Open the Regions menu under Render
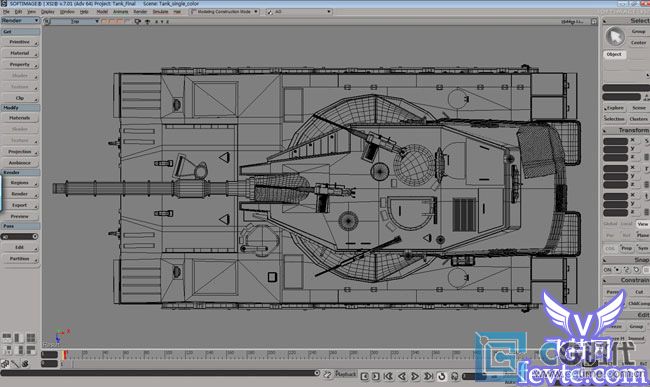Image resolution: width=650 pixels, height=387 pixels. point(20,183)
